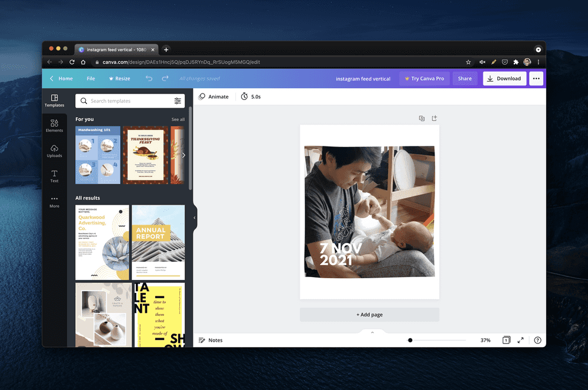Select the yellow Talent Show template
The width and height of the screenshot is (588, 390).
(159, 315)
